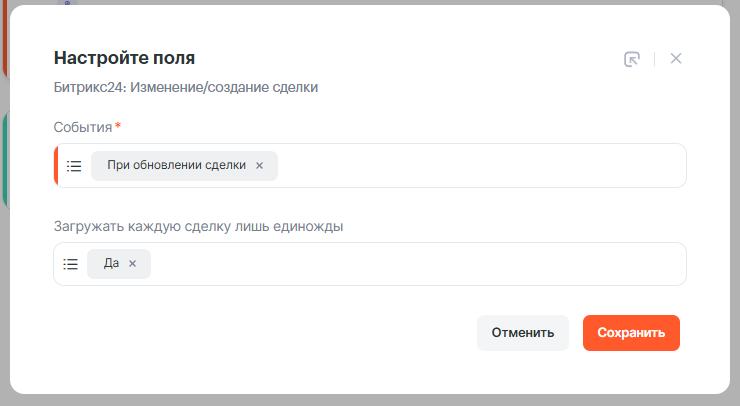
Task: Click the purple icon above the dialog
Action: coord(68,3)
